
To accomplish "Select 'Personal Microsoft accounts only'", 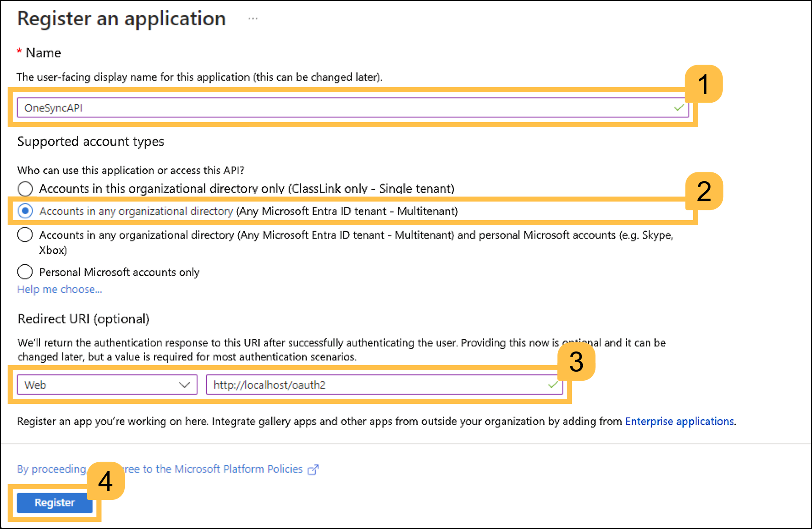I will tap(25, 272).
